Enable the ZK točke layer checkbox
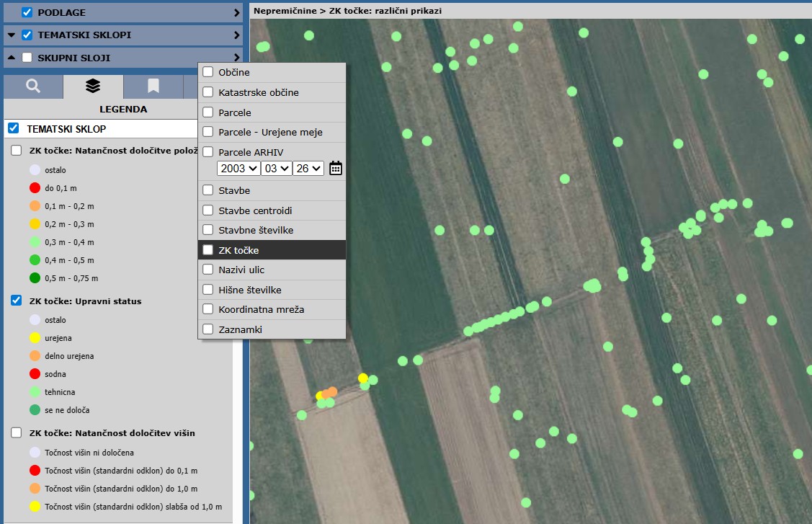 tap(208, 250)
